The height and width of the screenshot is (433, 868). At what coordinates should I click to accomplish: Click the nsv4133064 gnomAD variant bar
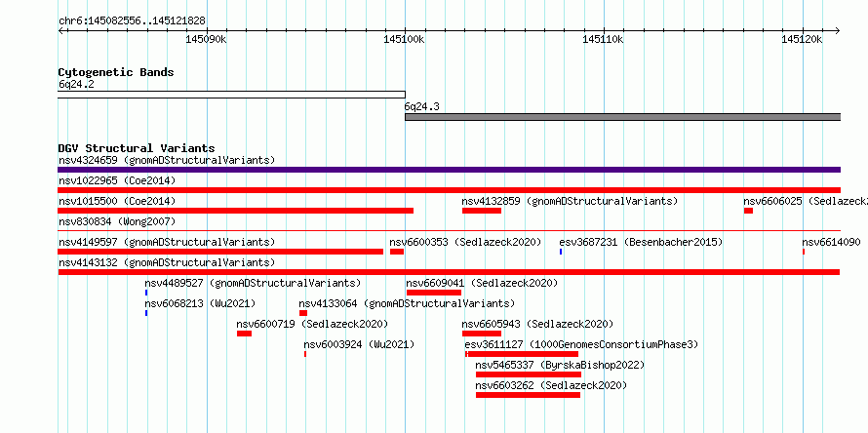point(302,313)
